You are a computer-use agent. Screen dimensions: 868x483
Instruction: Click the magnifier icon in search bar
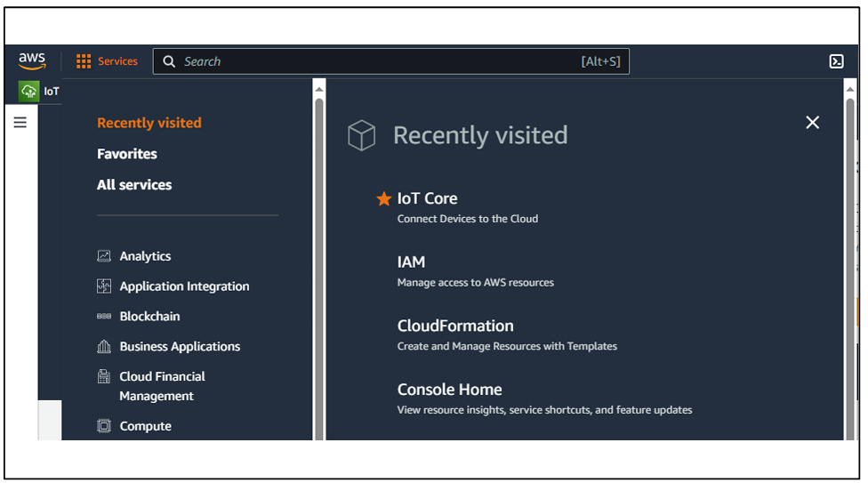click(x=169, y=61)
